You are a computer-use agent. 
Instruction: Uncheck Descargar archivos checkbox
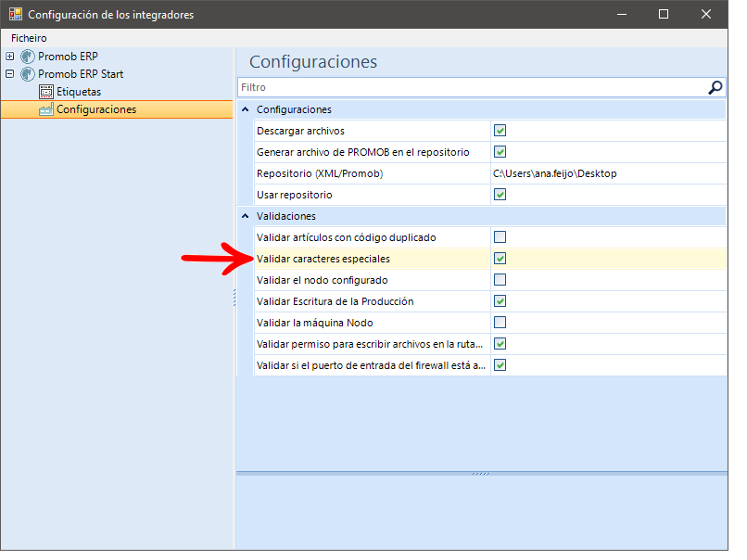500,130
